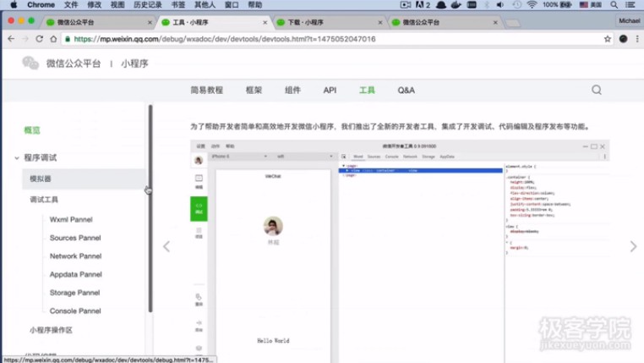This screenshot has height=363, width=644.
Task: Go to the browser home page
Action: pos(53,39)
